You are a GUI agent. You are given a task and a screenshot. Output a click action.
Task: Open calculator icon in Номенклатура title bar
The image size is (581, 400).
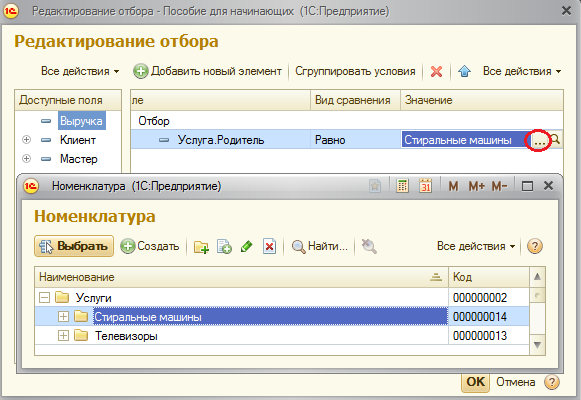pyautogui.click(x=402, y=186)
